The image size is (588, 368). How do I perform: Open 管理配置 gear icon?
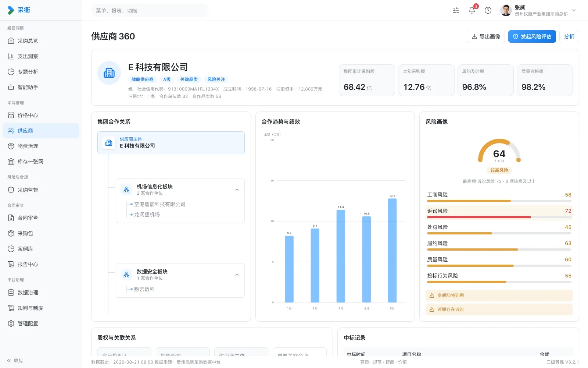coord(11,323)
